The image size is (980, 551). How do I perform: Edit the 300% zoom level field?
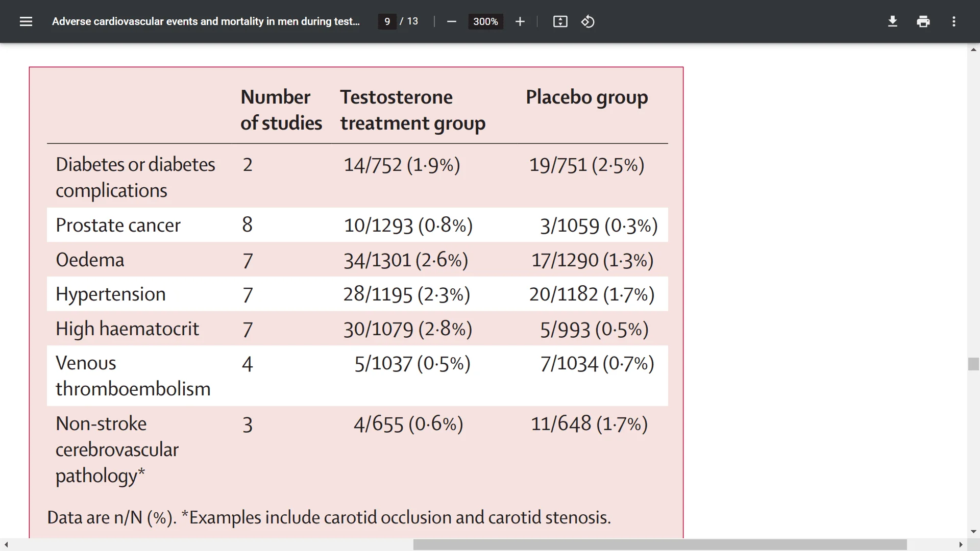[x=485, y=21]
